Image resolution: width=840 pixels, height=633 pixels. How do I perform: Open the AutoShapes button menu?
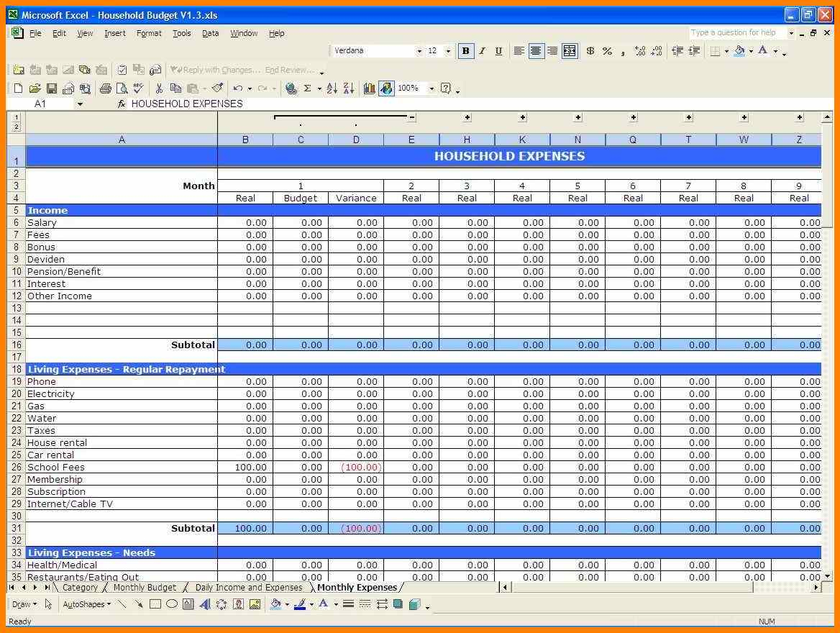(x=86, y=604)
